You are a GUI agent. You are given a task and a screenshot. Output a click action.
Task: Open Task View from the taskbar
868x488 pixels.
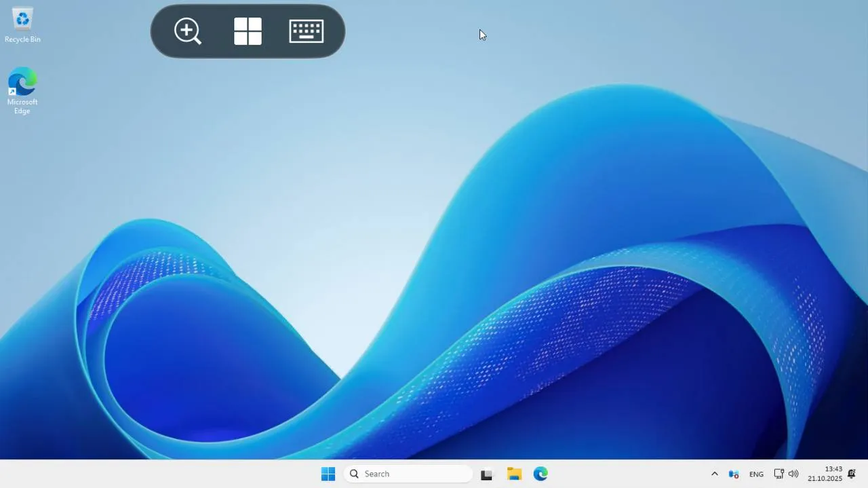click(486, 474)
